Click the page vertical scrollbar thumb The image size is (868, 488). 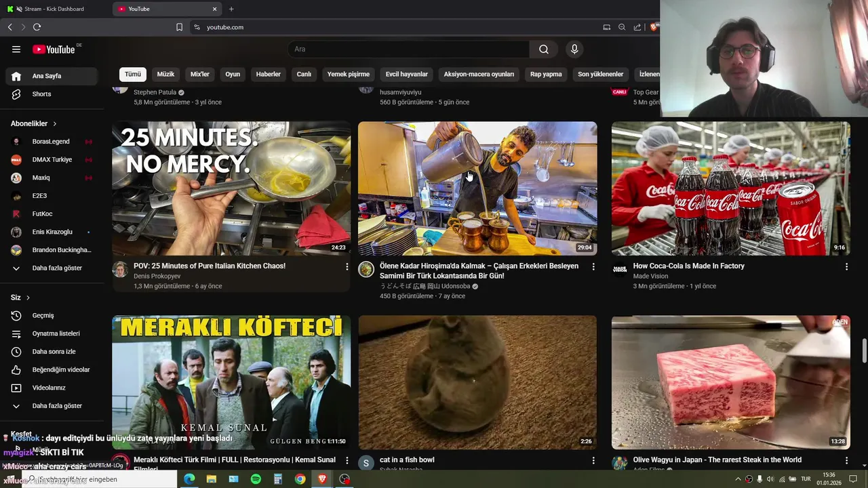864,350
